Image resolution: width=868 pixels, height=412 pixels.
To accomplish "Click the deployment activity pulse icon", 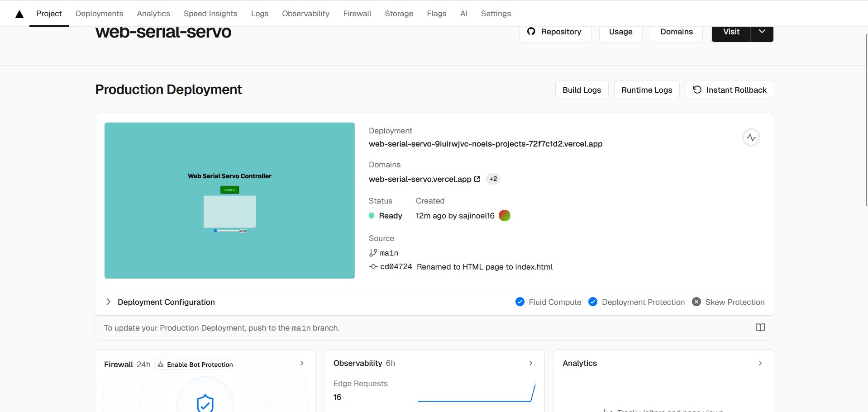I will (751, 137).
